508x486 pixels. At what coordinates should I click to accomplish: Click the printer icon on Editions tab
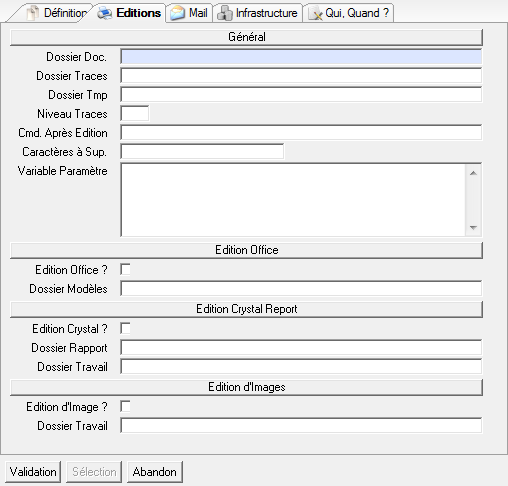point(105,13)
